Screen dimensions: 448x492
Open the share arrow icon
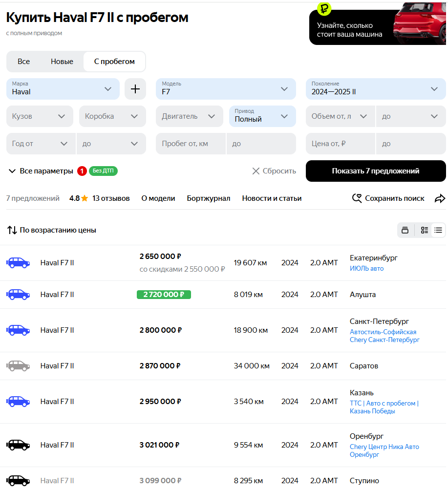440,198
